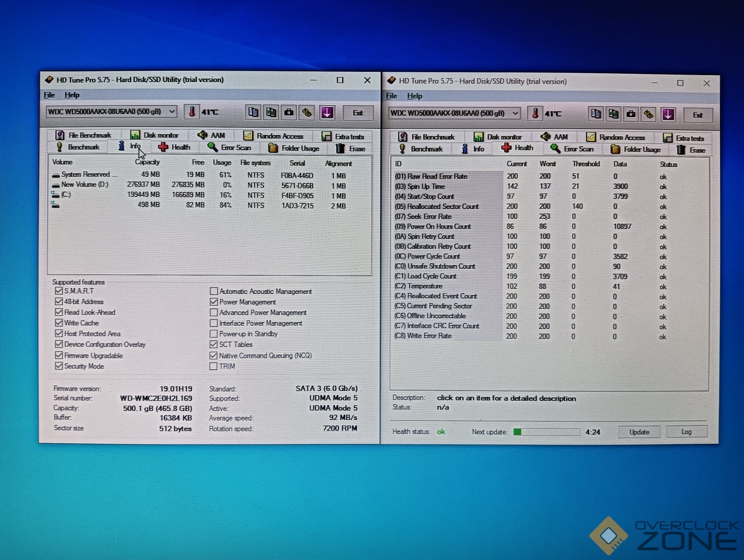Image resolution: width=744 pixels, height=560 pixels.
Task: Switch to AAM tab in left window
Action: [x=211, y=135]
